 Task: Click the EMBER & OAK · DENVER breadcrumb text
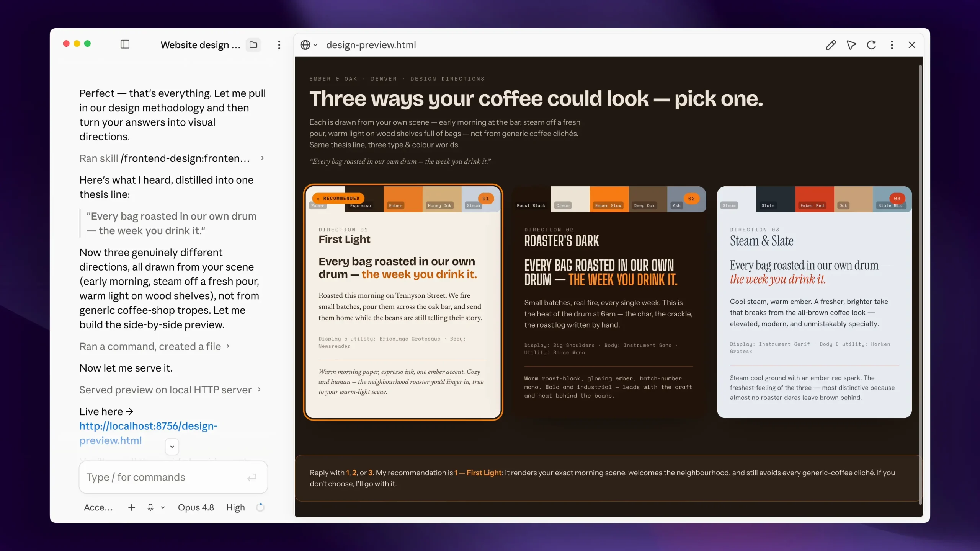coord(397,79)
